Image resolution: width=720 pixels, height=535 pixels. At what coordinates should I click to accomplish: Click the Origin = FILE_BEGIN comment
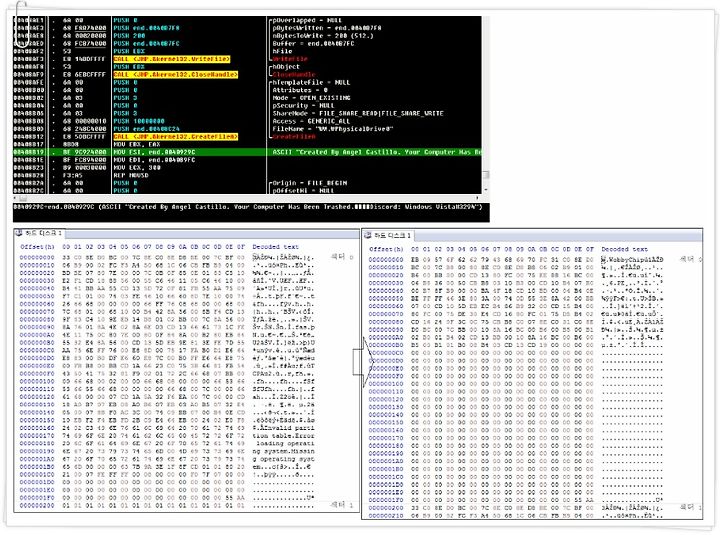(x=310, y=183)
